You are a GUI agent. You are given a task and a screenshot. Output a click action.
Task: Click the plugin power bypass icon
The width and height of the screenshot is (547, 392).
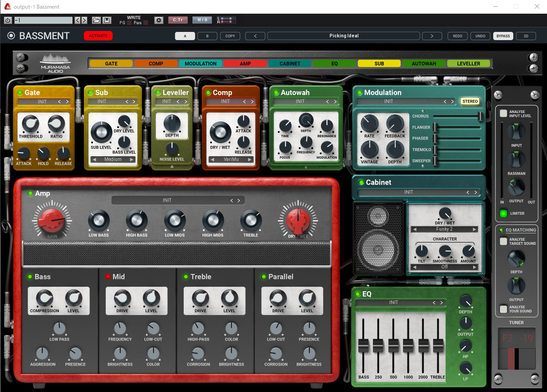tap(8, 21)
